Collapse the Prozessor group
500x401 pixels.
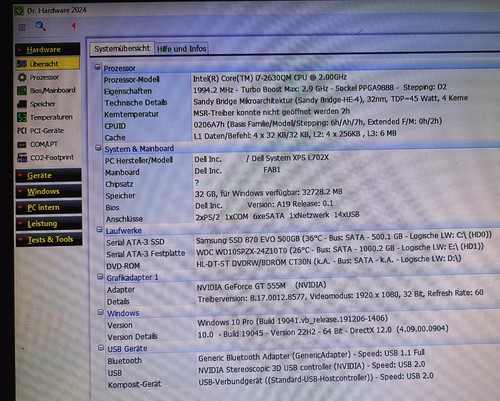[x=97, y=67]
